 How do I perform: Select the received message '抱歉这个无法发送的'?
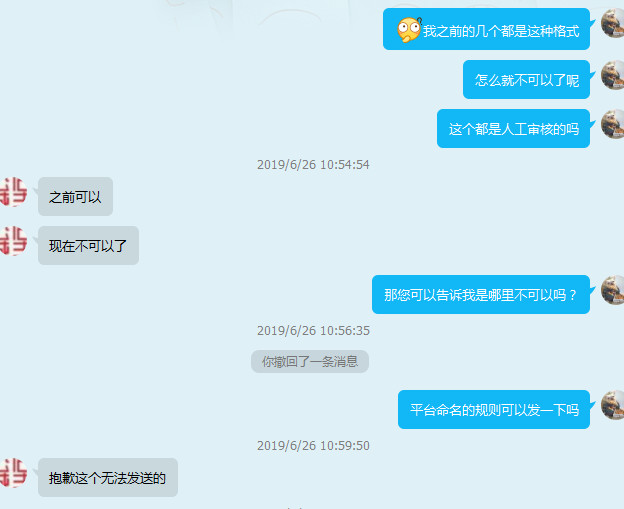point(108,478)
